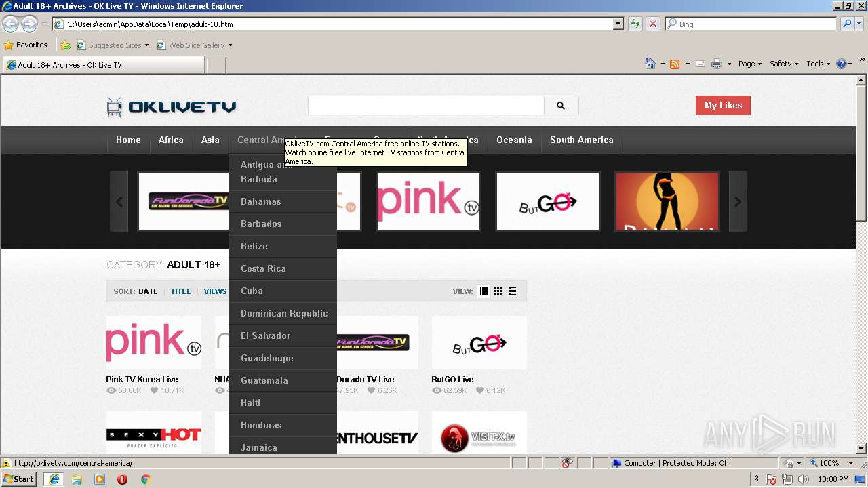Image resolution: width=868 pixels, height=488 pixels.
Task: Sort channels by Views
Action: (x=215, y=291)
